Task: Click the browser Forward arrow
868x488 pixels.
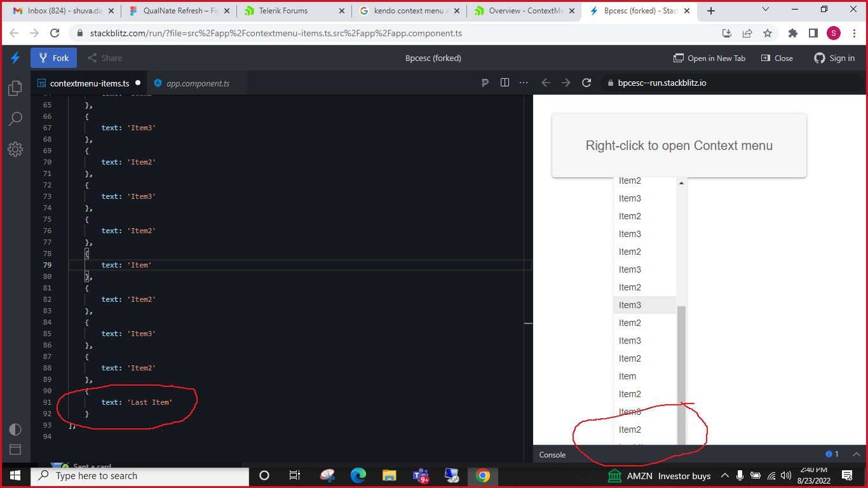Action: (x=34, y=33)
